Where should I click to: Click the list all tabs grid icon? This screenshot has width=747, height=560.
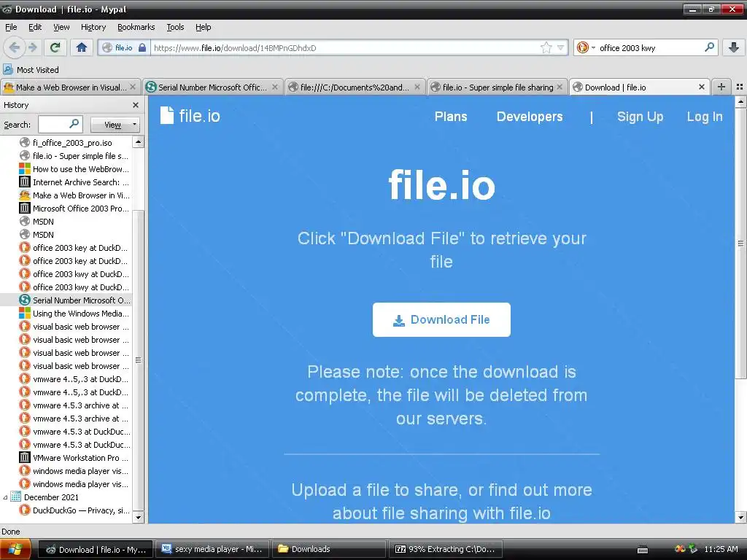[740, 87]
